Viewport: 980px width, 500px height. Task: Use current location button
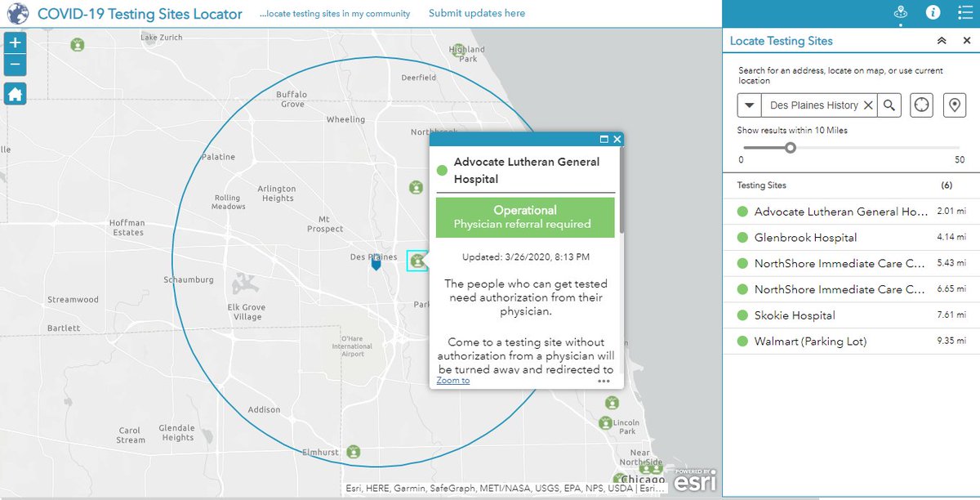(x=921, y=105)
